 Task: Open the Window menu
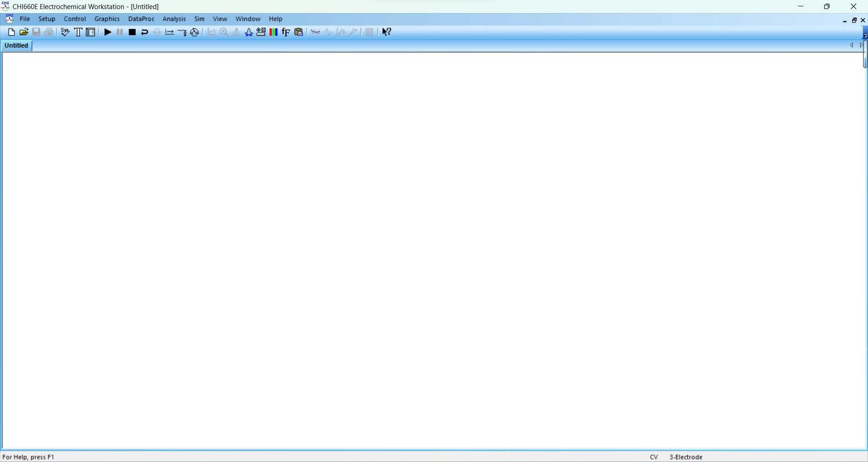[x=248, y=19]
